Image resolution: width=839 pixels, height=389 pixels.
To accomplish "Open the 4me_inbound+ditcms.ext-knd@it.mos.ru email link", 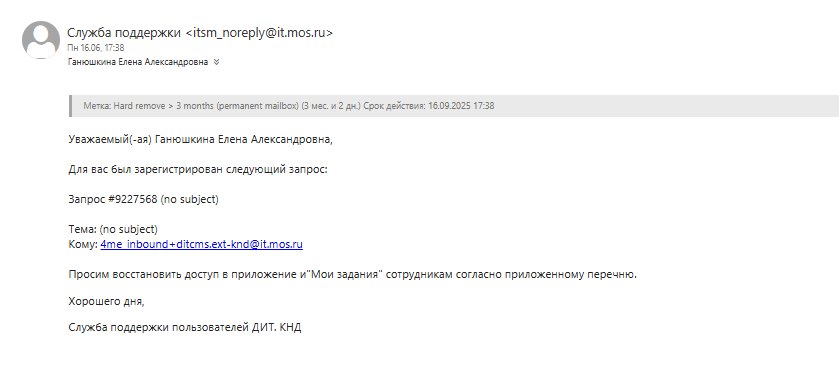I will [201, 245].
